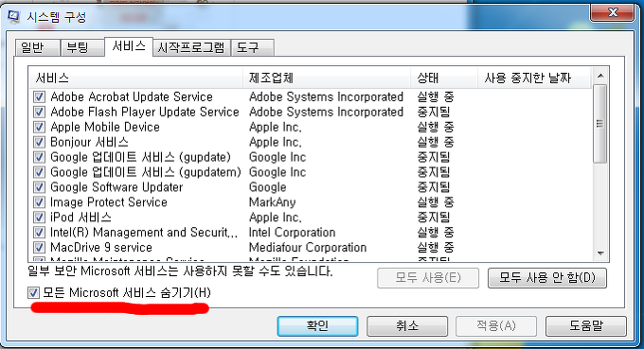644x349 pixels.
Task: Sort by 사용 중지한 날짜 column header
Action: (534, 78)
